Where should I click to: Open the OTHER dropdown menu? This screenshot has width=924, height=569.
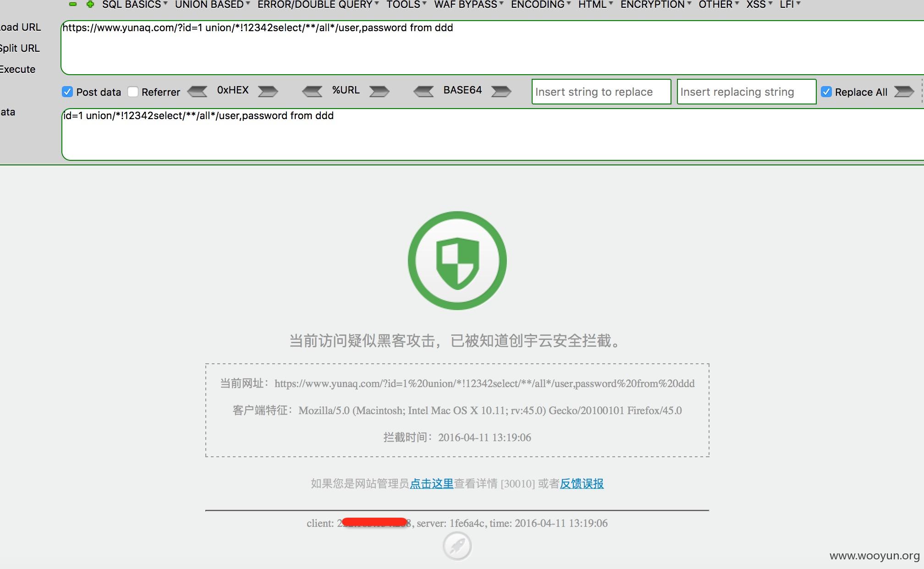pyautogui.click(x=719, y=5)
